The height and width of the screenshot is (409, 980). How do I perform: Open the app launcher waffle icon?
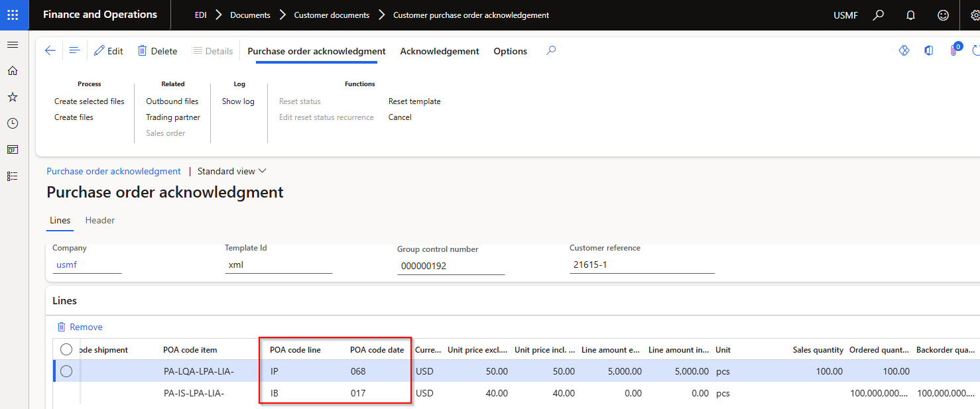13,15
